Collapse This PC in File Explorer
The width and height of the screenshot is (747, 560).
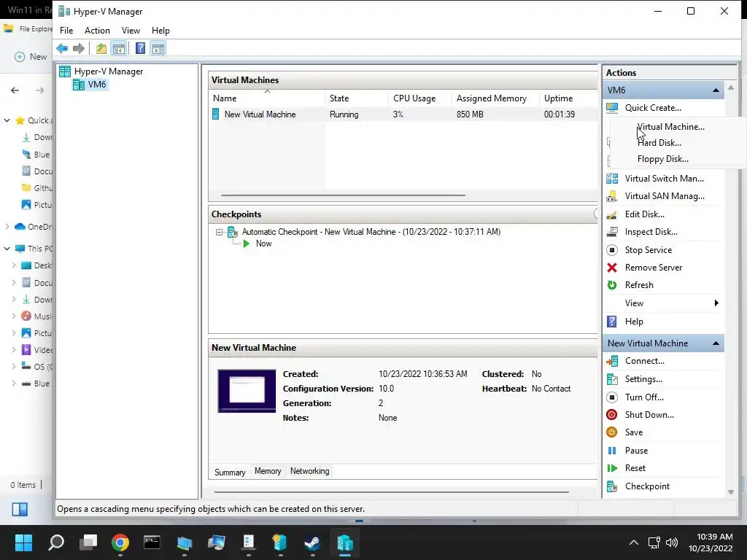(x=7, y=249)
